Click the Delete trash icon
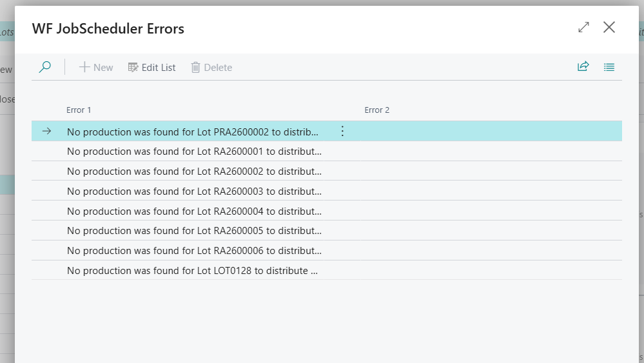 [x=196, y=67]
